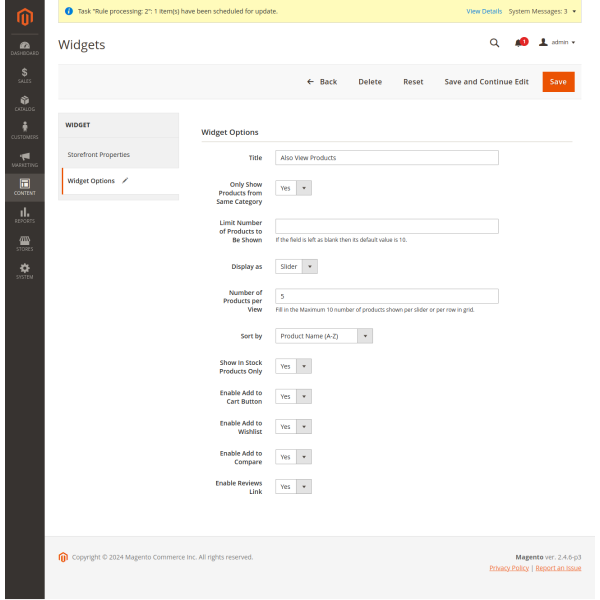This screenshot has width=600, height=600.
Task: Click the View Details link
Action: [484, 11]
